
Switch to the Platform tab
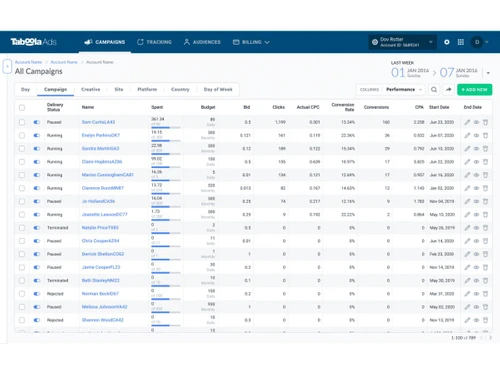[147, 89]
